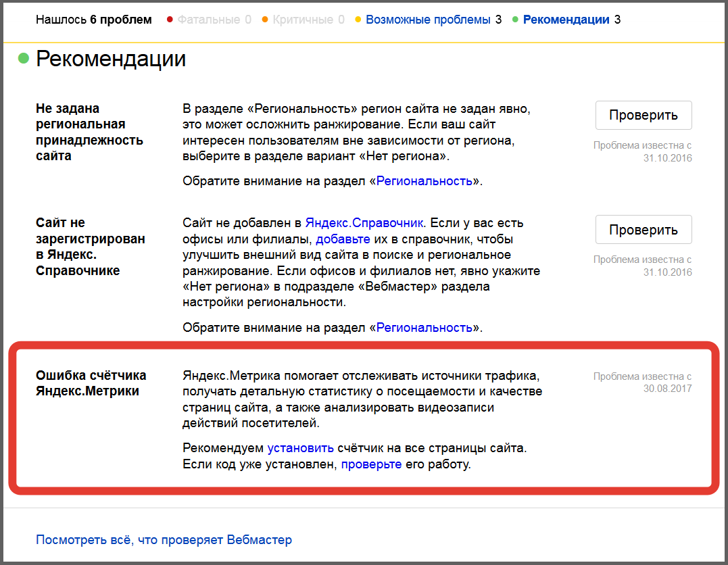The width and height of the screenshot is (728, 565).
Task: Open Посмотреть всё, что проверяет Вебмастер
Action: tap(164, 540)
